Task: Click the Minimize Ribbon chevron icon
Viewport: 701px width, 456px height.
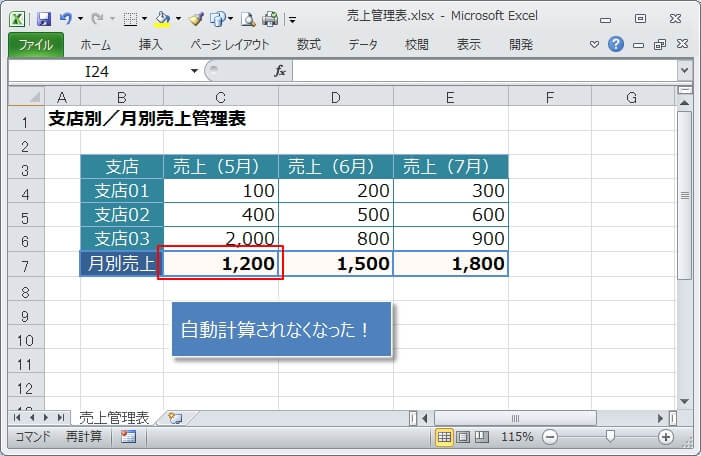Action: [x=594, y=45]
